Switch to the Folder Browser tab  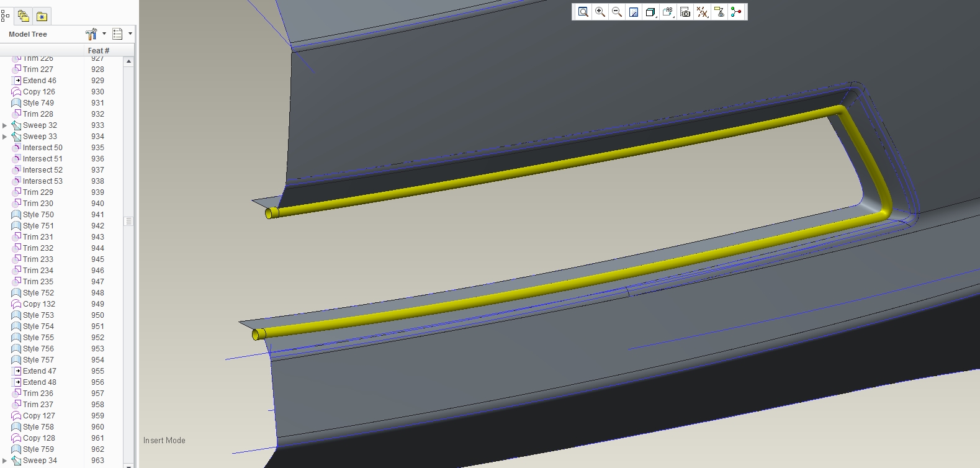click(x=24, y=16)
